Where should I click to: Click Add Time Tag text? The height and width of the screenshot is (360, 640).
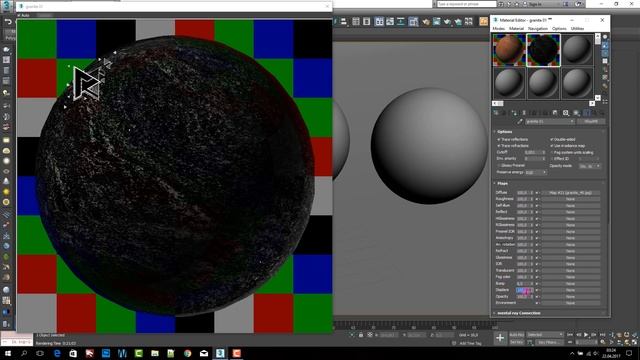click(470, 344)
